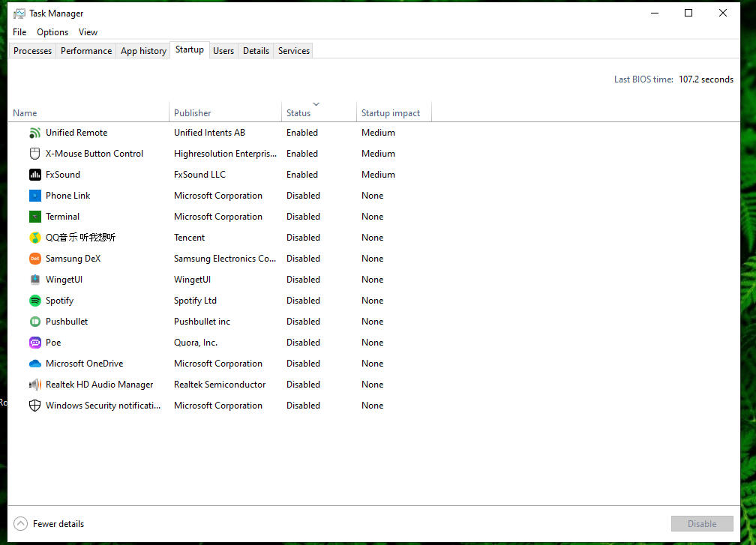The width and height of the screenshot is (756, 545).
Task: Select the Realtek HD Audio Manager name
Action: point(99,385)
